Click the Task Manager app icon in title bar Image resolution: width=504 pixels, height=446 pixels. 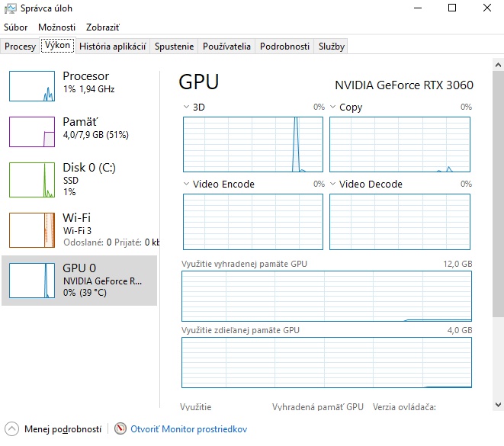tap(8, 8)
